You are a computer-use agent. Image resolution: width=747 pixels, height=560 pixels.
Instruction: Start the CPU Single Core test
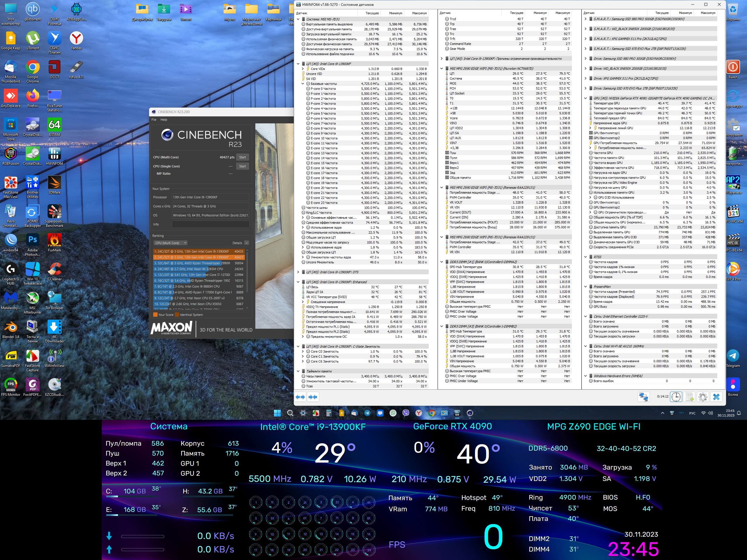(x=242, y=167)
